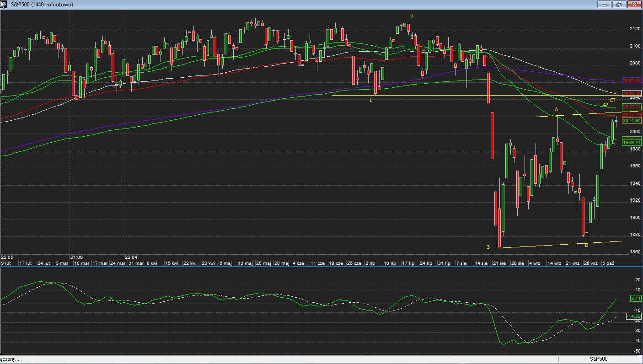Click the green 2030.74 price label
This screenshot has height=364, width=643.
point(632,107)
